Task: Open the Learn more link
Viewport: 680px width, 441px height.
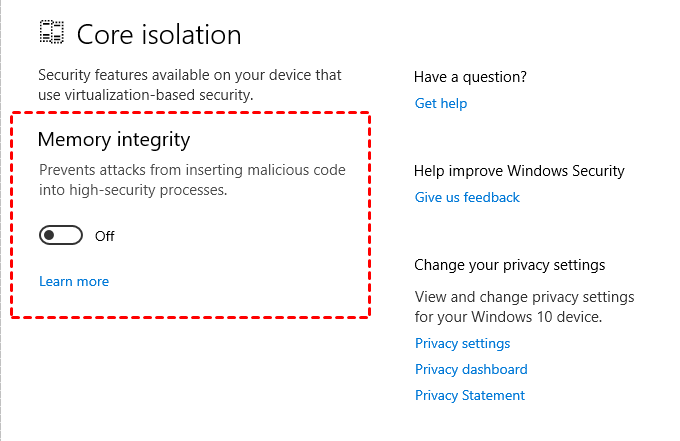Action: [x=74, y=281]
